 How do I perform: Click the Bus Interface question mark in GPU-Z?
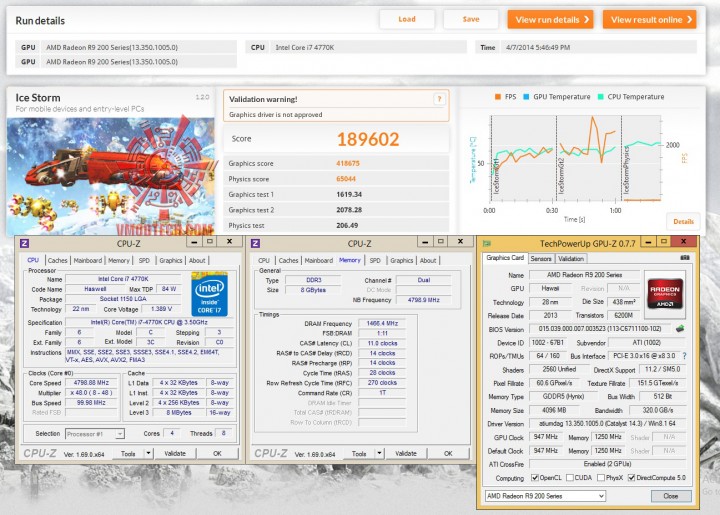(x=684, y=356)
